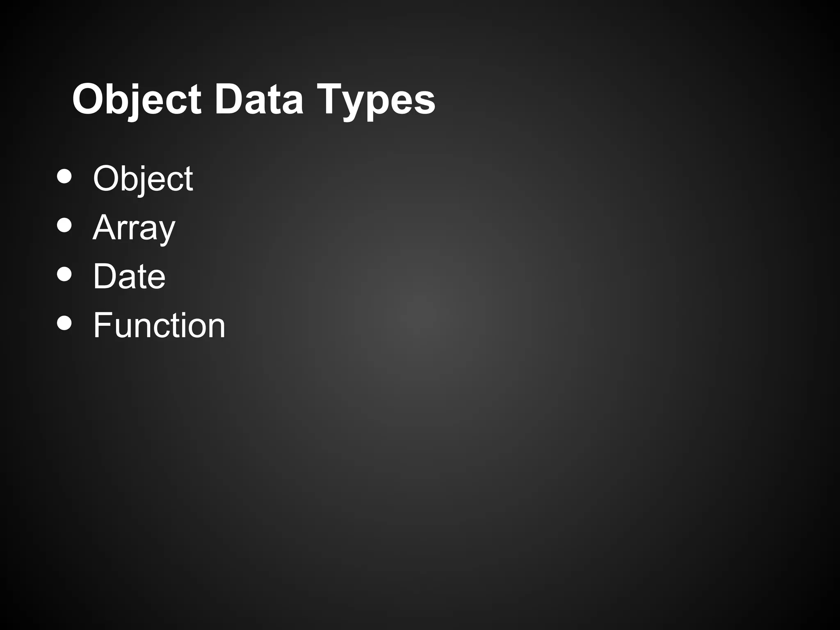Click the capital O in Object bullet

108,178
